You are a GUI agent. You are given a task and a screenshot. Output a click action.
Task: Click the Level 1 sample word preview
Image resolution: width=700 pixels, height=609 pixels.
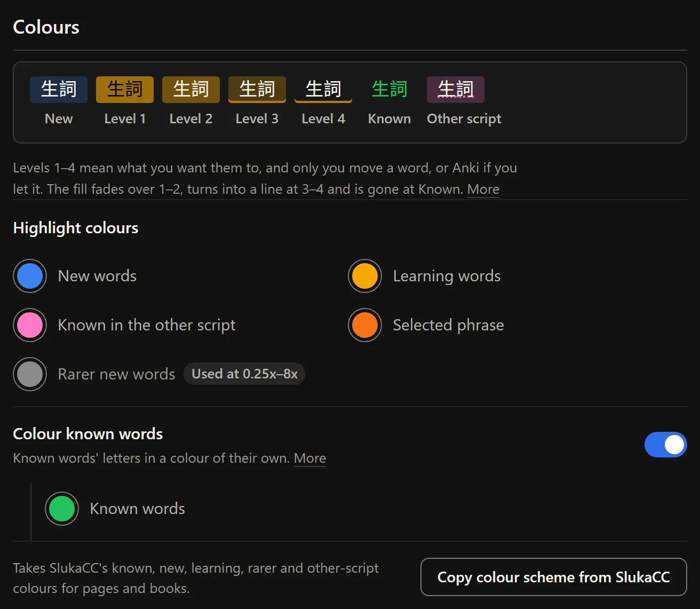pos(125,89)
